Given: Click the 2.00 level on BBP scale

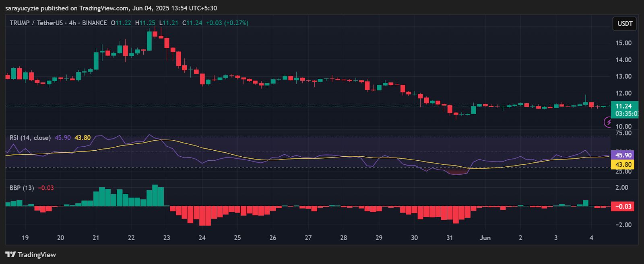Looking at the screenshot, I should 622,188.
